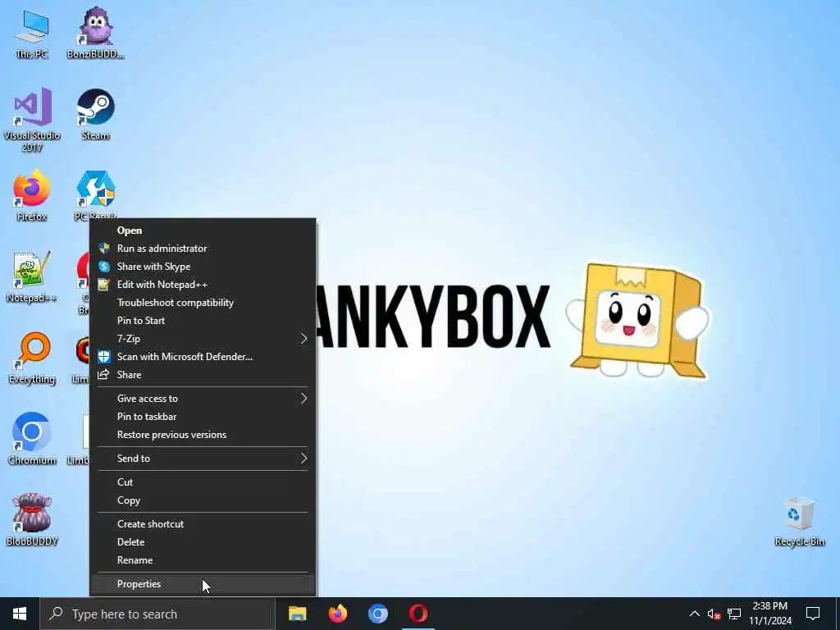Open File Explorer from the taskbar
The image size is (840, 630).
point(297,614)
